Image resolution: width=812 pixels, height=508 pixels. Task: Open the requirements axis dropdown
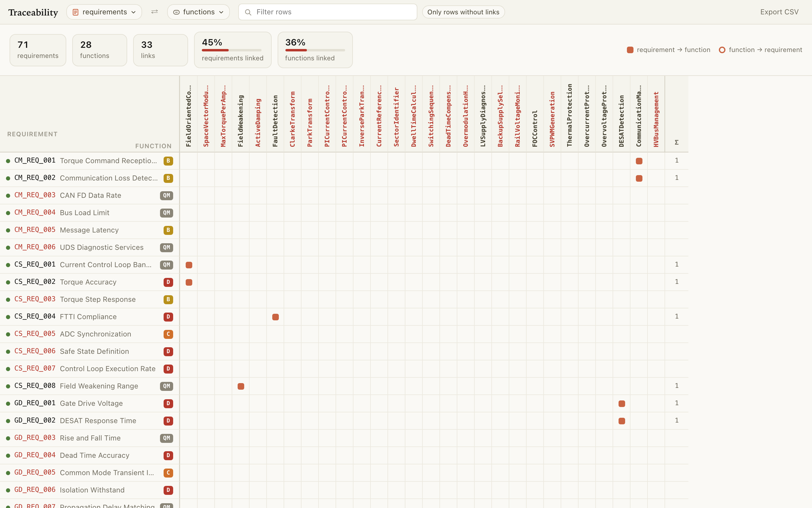coord(104,12)
